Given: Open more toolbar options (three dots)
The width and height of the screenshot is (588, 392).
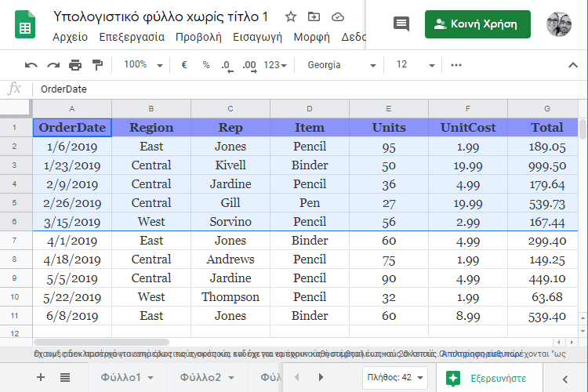Looking at the screenshot, I should pos(456,65).
